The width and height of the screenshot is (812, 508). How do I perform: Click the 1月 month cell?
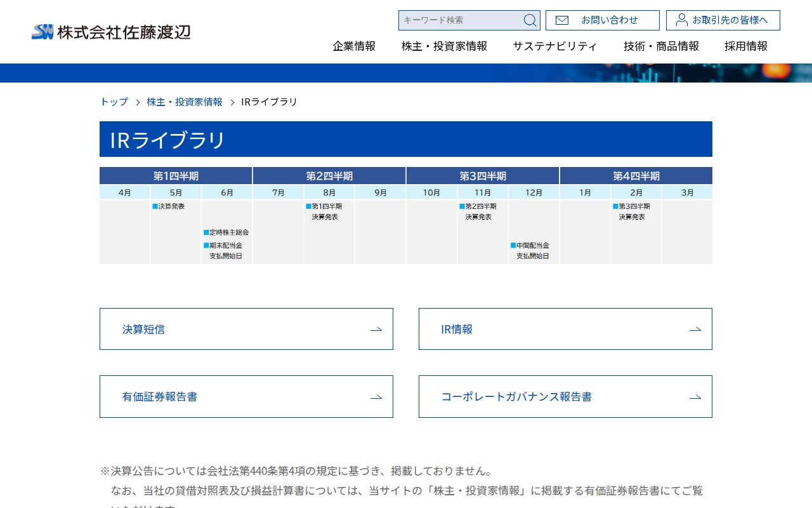(585, 192)
